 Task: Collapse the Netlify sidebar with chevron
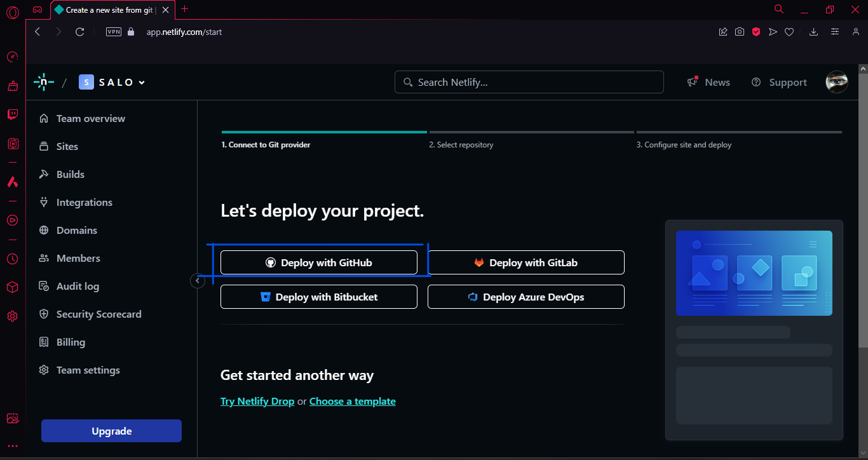click(198, 280)
